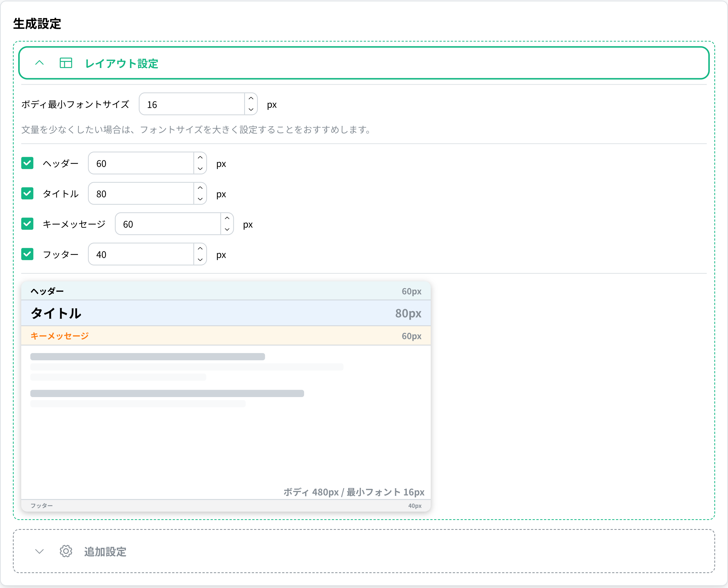
Task: Click the orange キーメッセージ preview row
Action: click(x=226, y=336)
